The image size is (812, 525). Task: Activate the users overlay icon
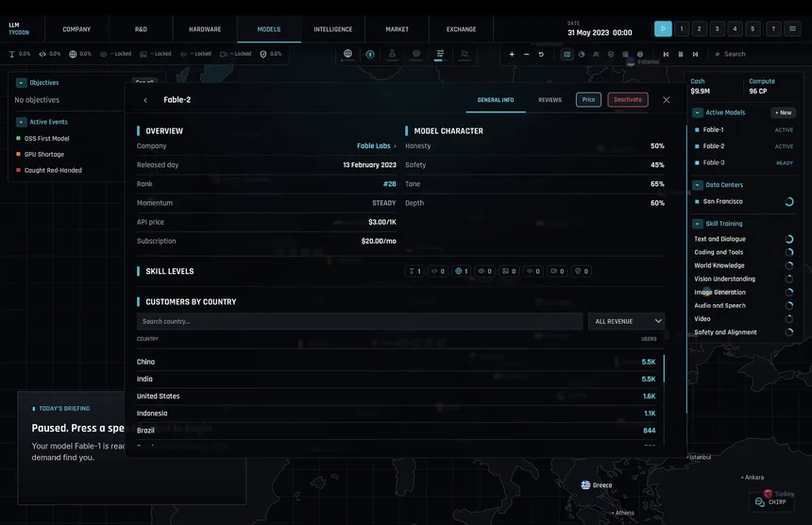coord(596,54)
